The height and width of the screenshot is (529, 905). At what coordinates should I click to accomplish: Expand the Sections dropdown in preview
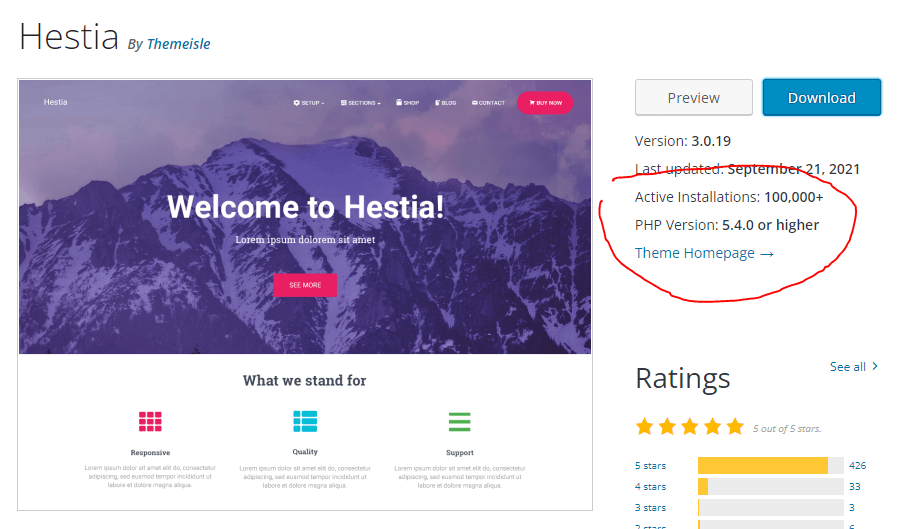click(x=361, y=103)
